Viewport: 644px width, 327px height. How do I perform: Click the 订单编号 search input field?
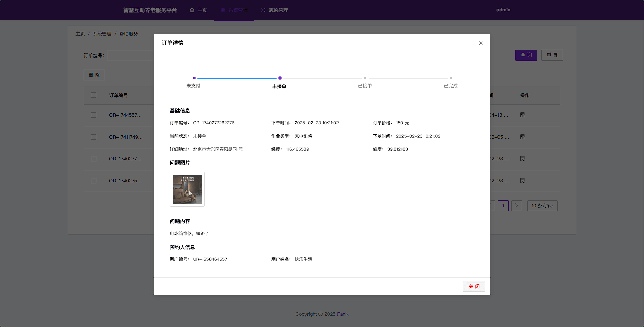pyautogui.click(x=131, y=56)
